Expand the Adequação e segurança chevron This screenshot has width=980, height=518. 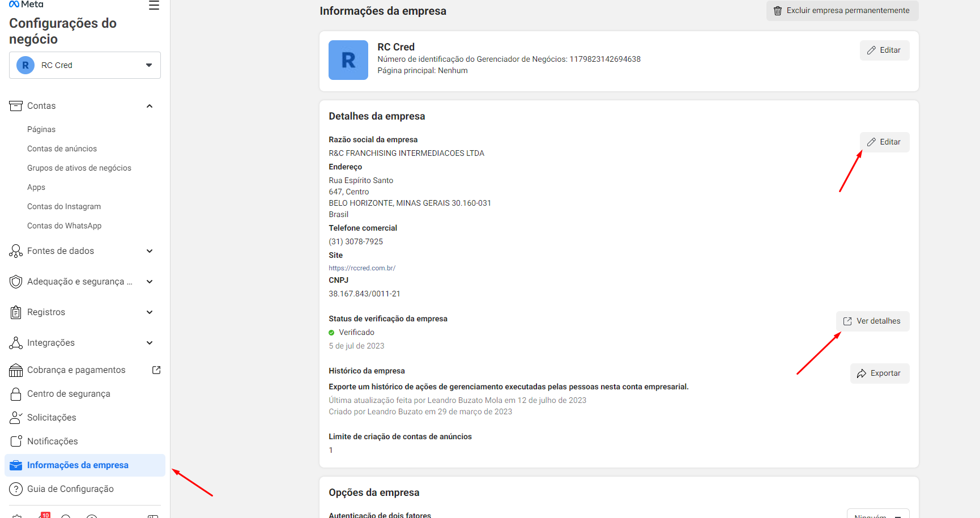point(150,282)
